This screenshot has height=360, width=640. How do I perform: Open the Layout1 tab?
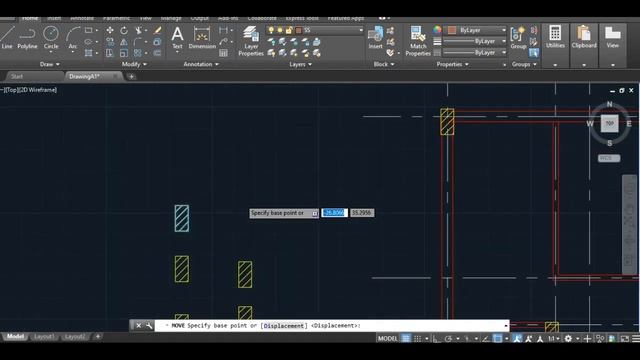point(44,337)
